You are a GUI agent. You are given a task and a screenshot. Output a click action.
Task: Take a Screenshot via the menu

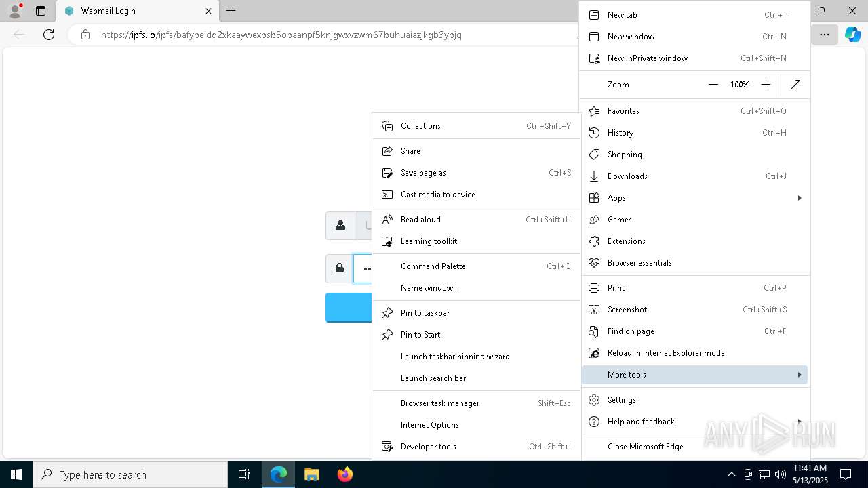(x=695, y=309)
